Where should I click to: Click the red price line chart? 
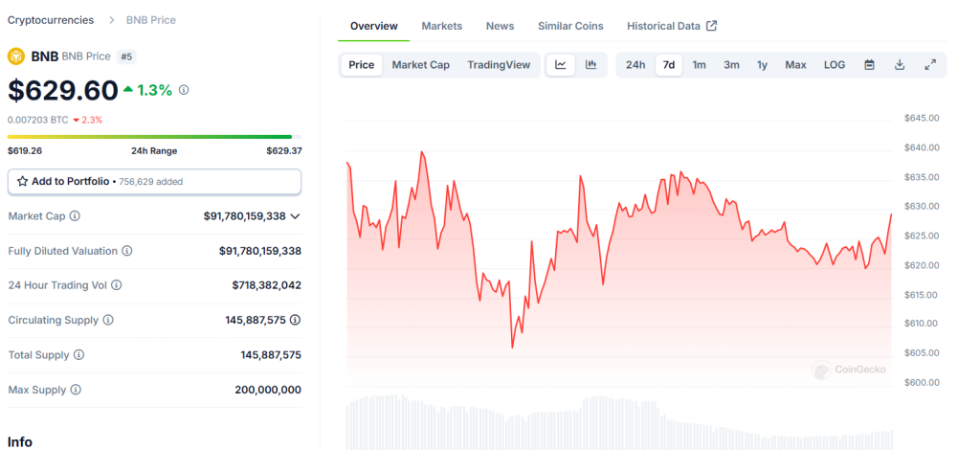[x=619, y=250]
